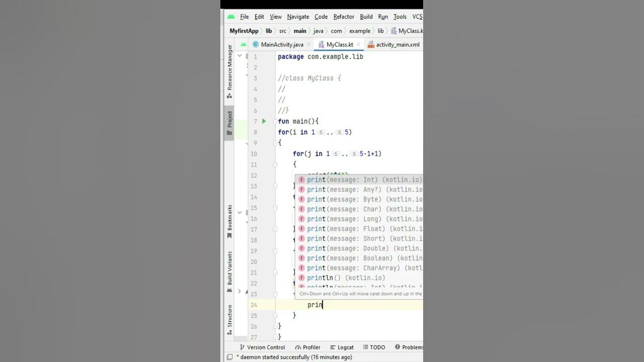Screen dimensions: 644x362
Task: Open the Resource Manager tool window
Action: point(229,71)
